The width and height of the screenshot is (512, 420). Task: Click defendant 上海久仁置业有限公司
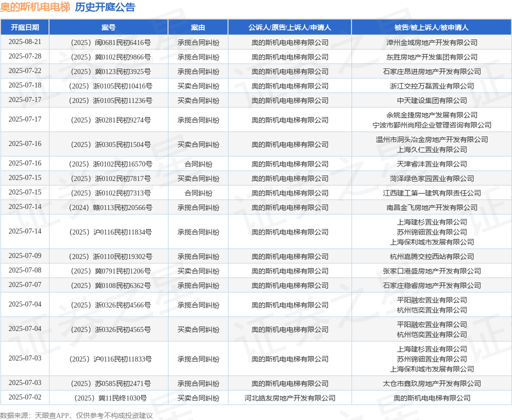(x=431, y=149)
